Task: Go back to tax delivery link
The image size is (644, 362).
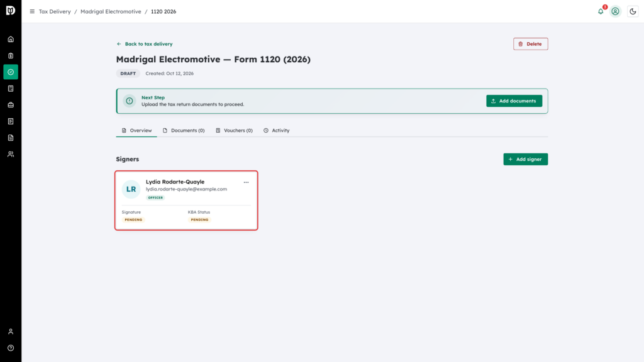Action: point(145,44)
